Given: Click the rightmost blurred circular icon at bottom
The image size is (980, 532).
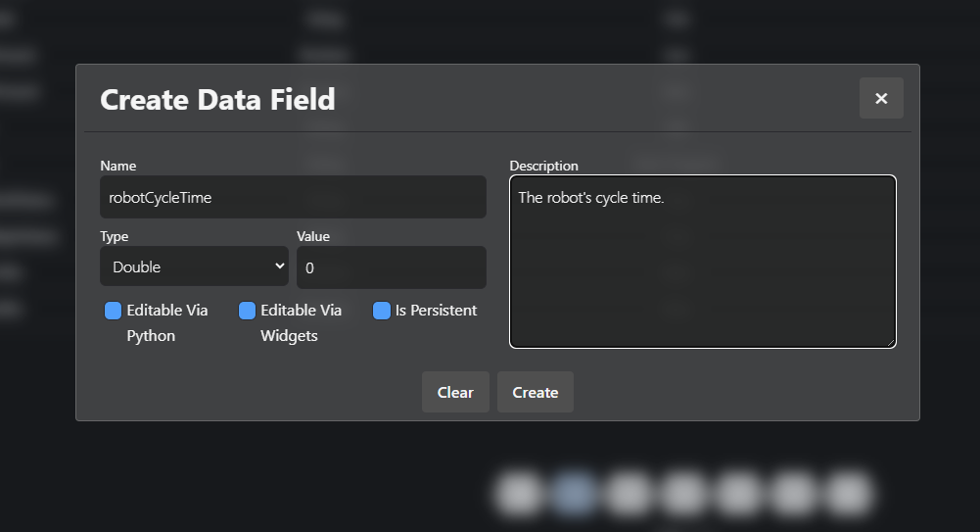Looking at the screenshot, I should coord(848,493).
